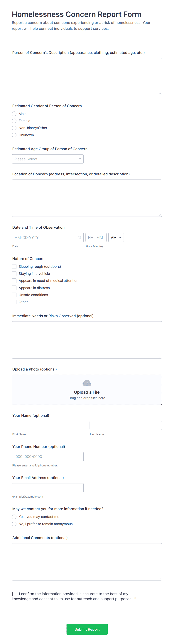The height and width of the screenshot is (644, 172).
Task: Choose the Unknown gender option
Action: point(14,135)
